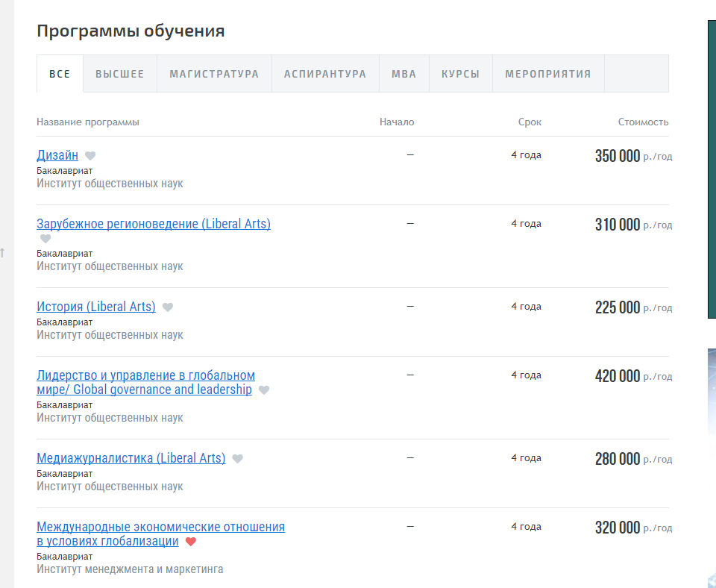This screenshot has height=588, width=716.
Task: Remove red heart on Международные экономические отношения
Action: (191, 542)
